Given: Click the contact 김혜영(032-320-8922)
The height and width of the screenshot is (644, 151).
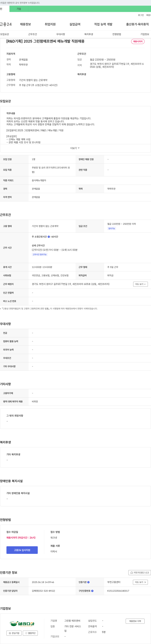Looking at the screenshot, I should [x=43, y=591].
